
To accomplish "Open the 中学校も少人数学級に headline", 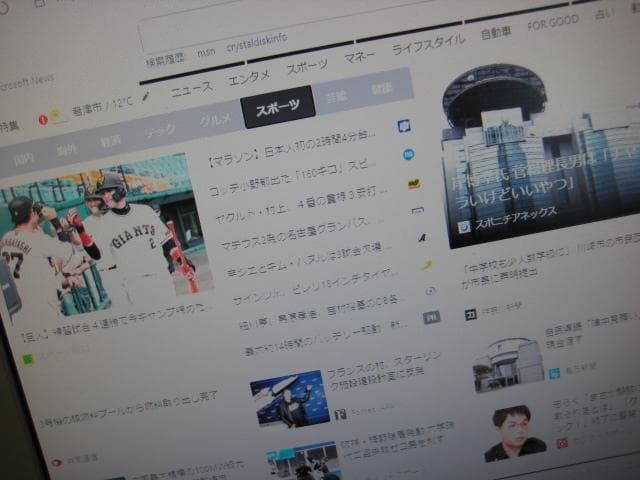I will click(x=550, y=261).
